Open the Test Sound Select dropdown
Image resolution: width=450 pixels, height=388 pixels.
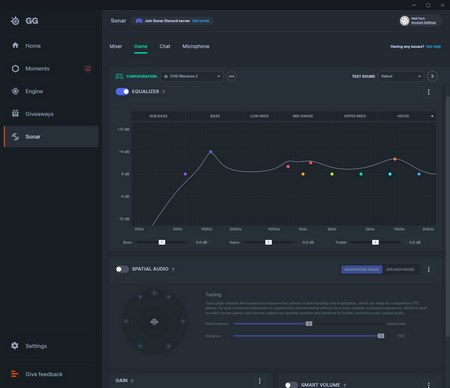pos(401,76)
